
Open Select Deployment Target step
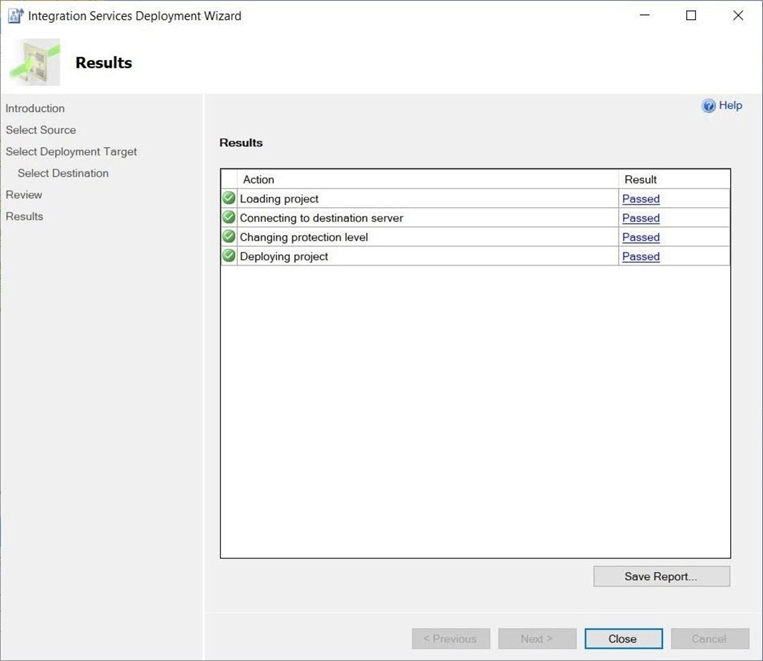point(71,152)
